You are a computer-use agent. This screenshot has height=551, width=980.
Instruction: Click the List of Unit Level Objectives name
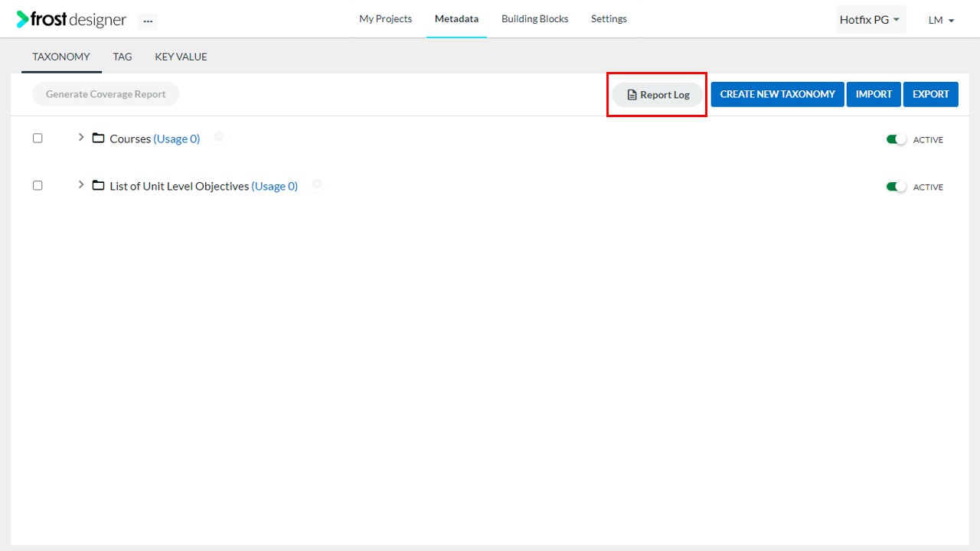click(179, 186)
